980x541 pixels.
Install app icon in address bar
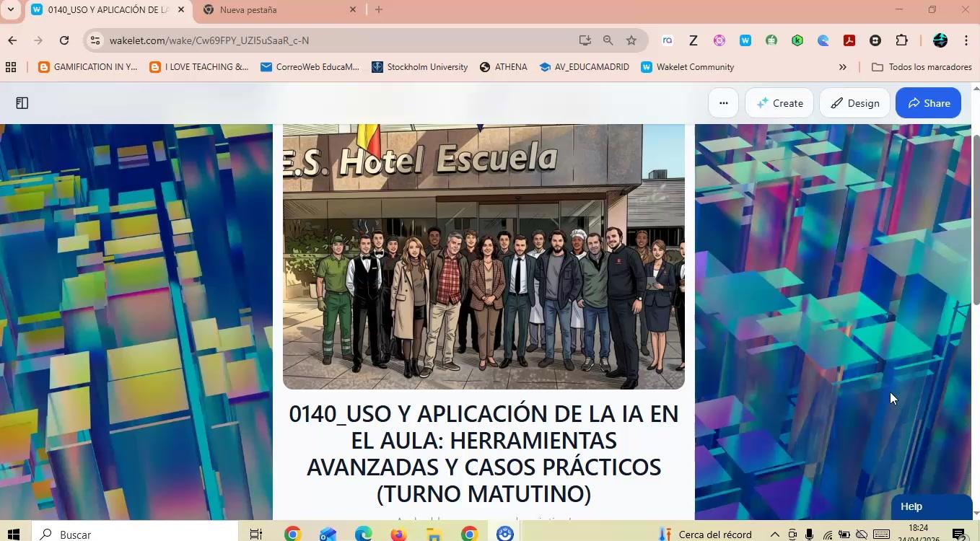(x=585, y=40)
